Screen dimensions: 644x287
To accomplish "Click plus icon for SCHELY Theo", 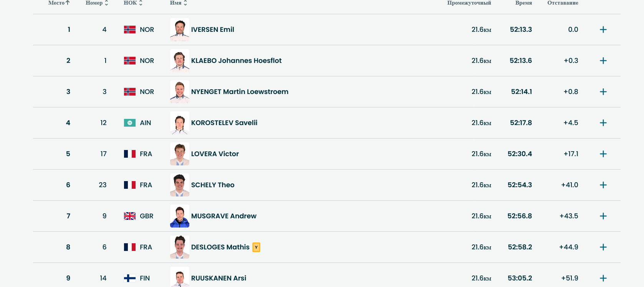I will tap(603, 185).
